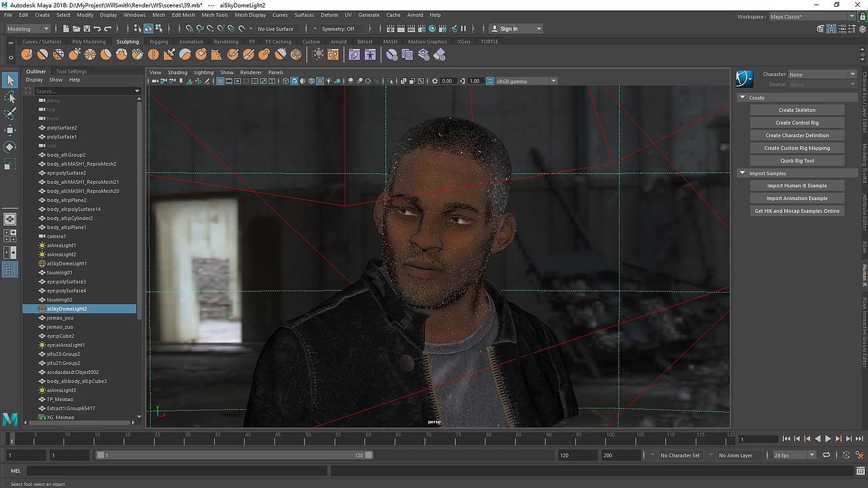Viewport: 868px width, 488px height.
Task: Open the Arnold menu
Action: (415, 15)
